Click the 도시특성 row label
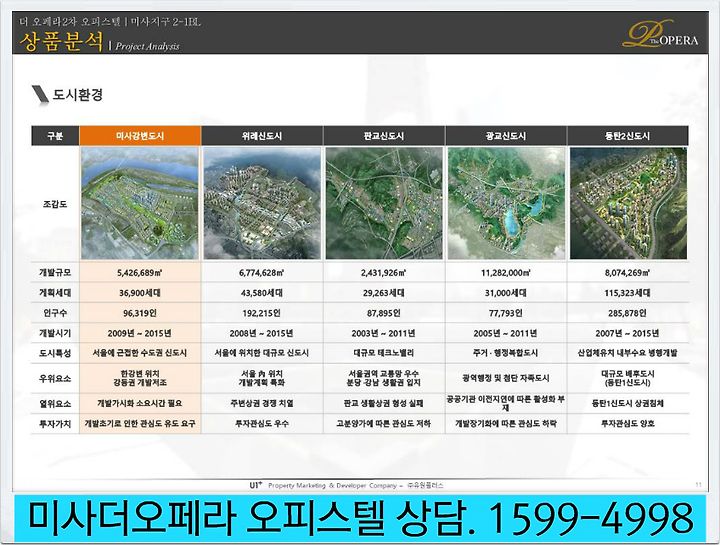 coord(55,353)
